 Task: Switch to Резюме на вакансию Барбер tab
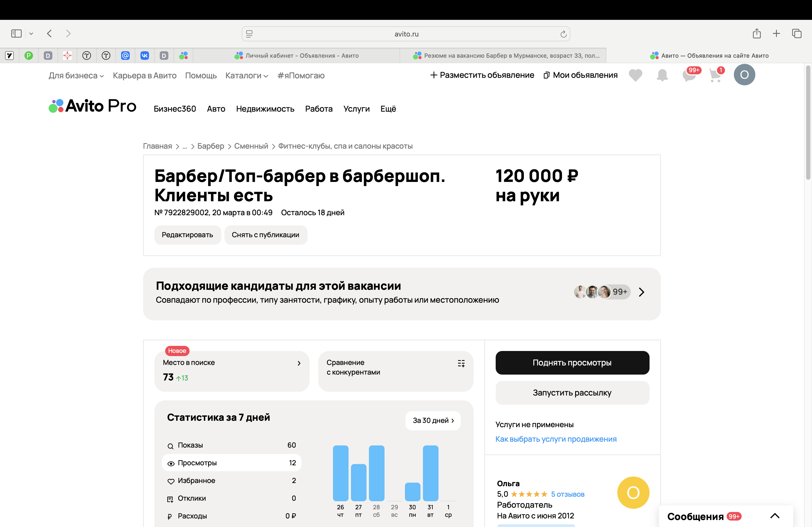pyautogui.click(x=503, y=56)
